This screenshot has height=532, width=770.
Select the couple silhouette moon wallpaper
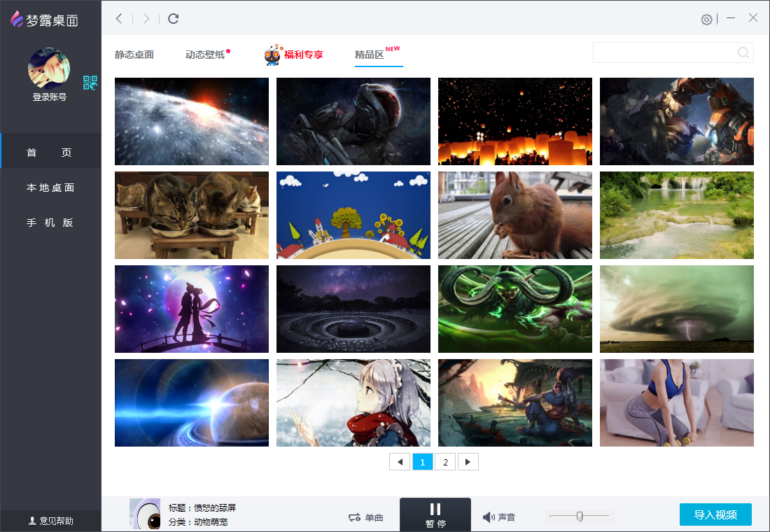192,309
